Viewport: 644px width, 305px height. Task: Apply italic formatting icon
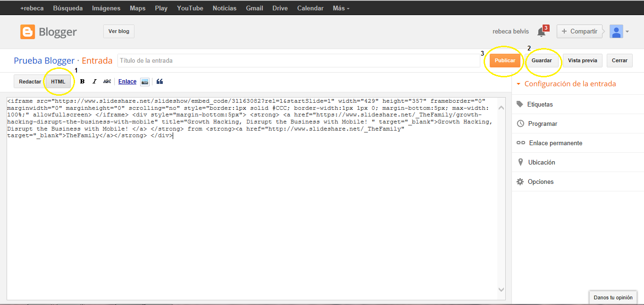pyautogui.click(x=94, y=82)
